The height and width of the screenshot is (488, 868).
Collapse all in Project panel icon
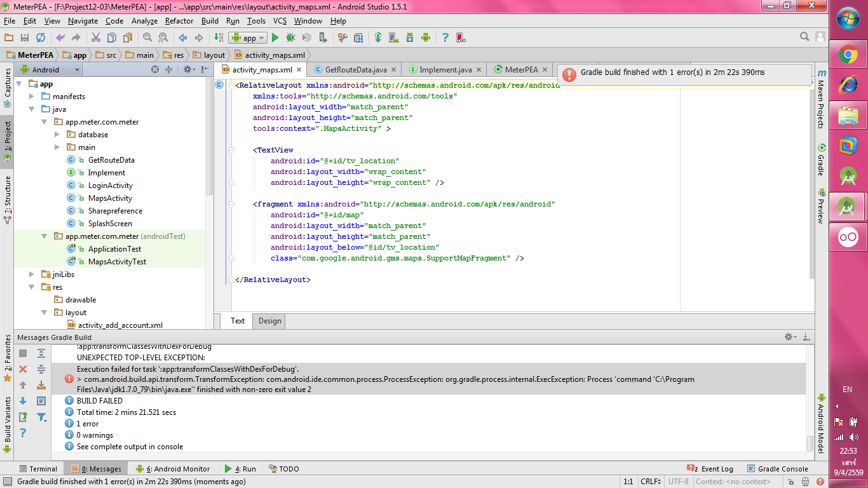tap(169, 70)
